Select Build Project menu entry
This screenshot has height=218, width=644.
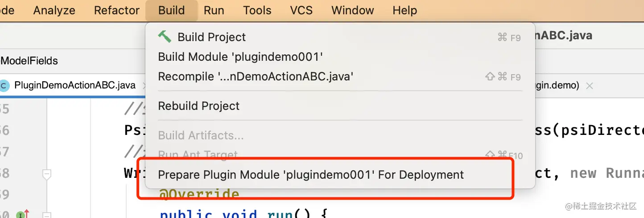340,37
